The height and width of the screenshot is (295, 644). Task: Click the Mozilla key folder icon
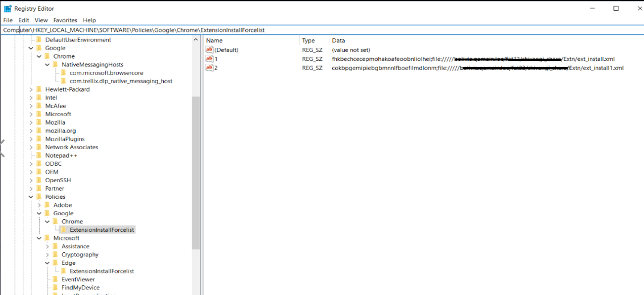[39, 122]
